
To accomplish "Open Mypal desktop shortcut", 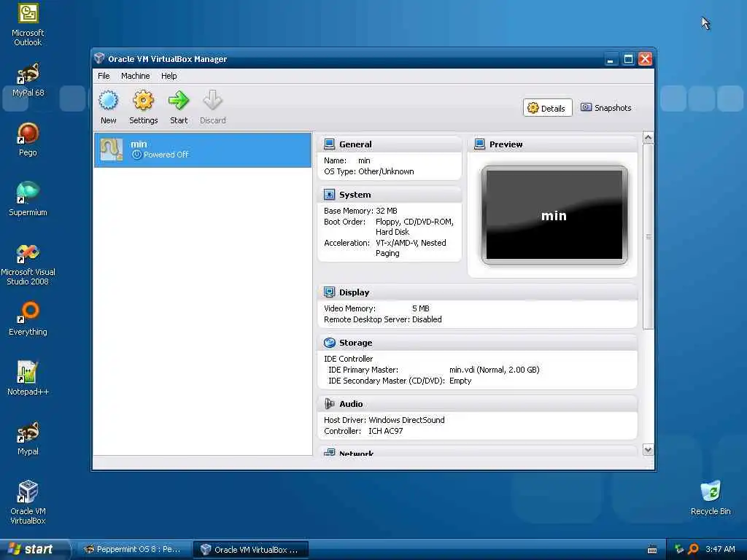I will tap(28, 438).
